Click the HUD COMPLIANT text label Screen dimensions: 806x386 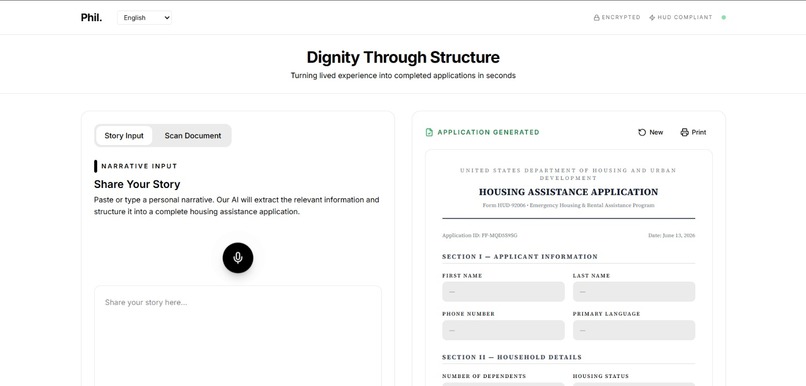coord(685,17)
